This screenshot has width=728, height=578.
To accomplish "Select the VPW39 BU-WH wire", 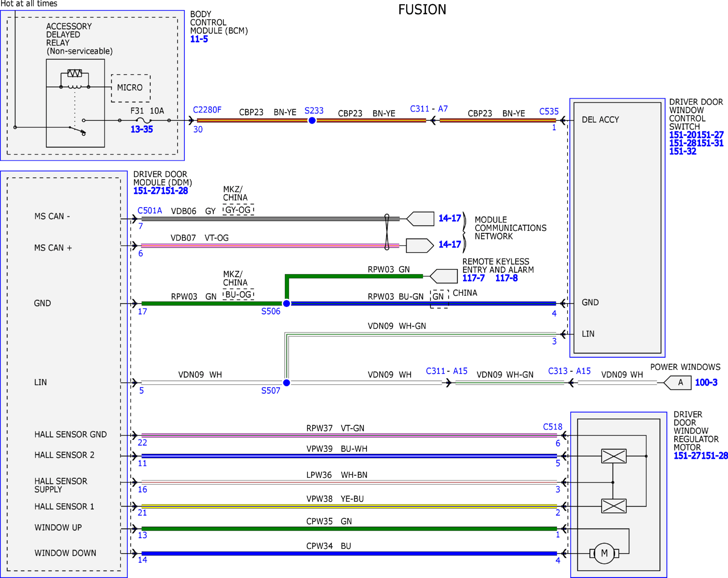I will click(x=349, y=456).
